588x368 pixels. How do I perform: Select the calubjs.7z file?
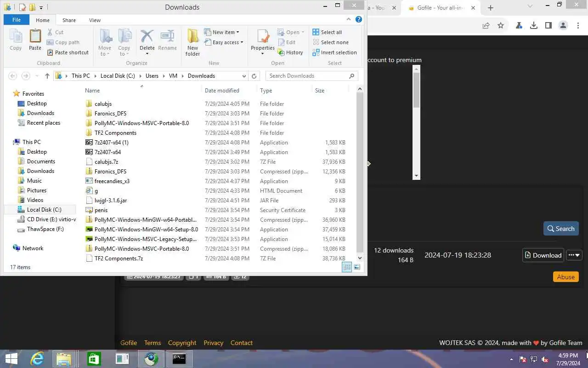pyautogui.click(x=106, y=162)
